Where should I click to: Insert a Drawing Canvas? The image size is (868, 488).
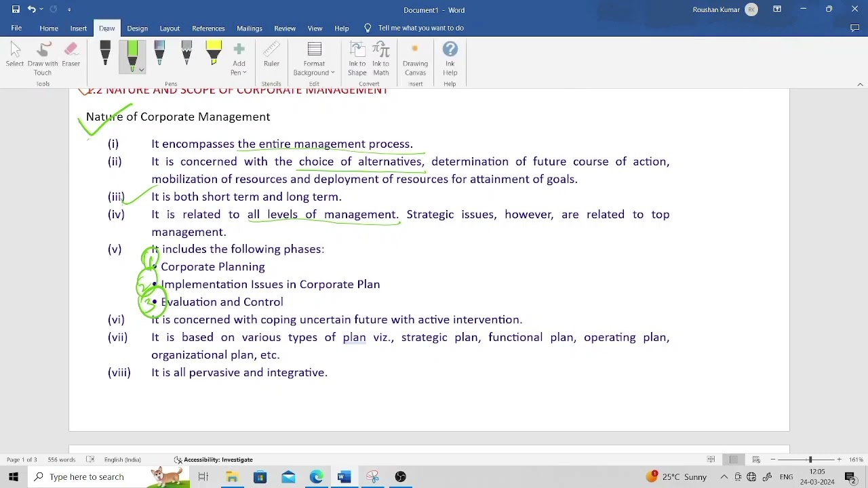(415, 59)
